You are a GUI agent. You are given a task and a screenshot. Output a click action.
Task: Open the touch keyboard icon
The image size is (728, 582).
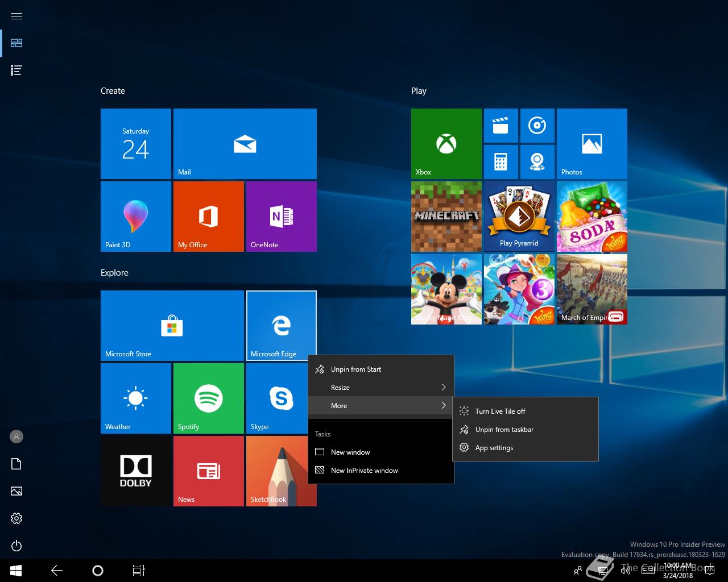[x=648, y=570]
